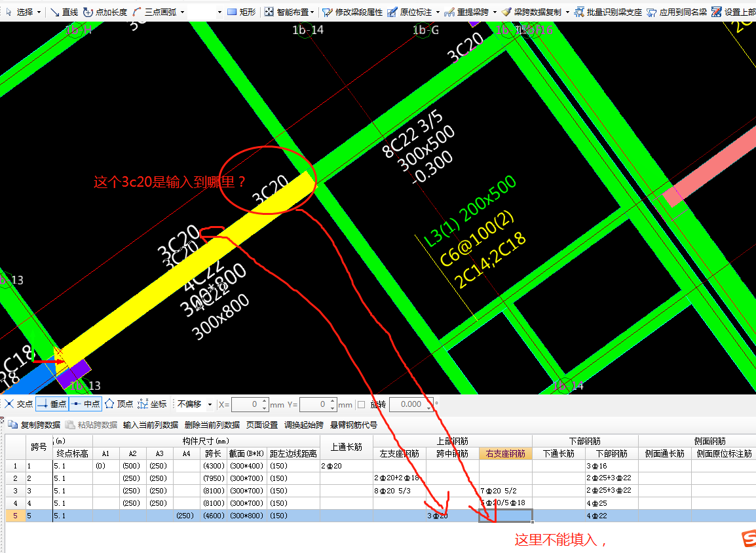Screen dimensions: 756x553
Task: Click the 删除当前列数据 button
Action: pyautogui.click(x=212, y=425)
